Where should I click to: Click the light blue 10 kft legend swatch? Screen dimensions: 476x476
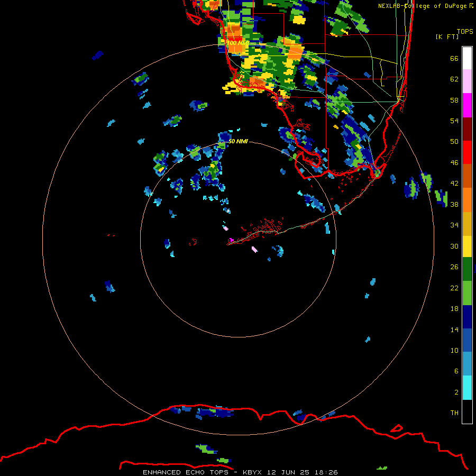pos(467,364)
